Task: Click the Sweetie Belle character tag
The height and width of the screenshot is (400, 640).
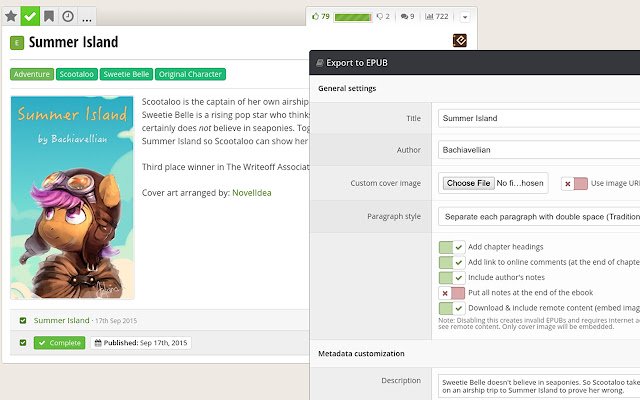Action: tap(126, 74)
